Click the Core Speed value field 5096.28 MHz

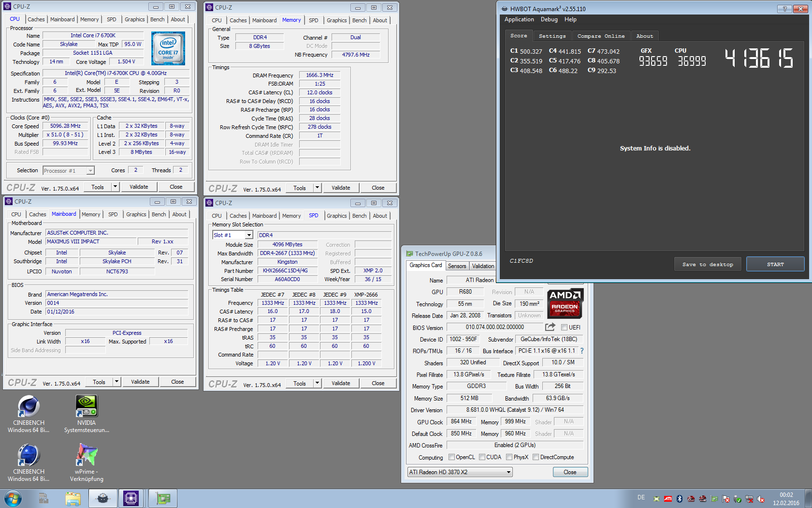coord(65,126)
